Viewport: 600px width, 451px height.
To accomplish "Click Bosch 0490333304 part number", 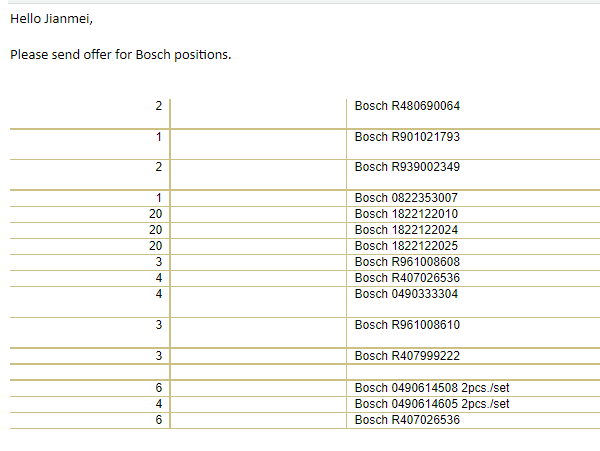I will click(x=406, y=294).
